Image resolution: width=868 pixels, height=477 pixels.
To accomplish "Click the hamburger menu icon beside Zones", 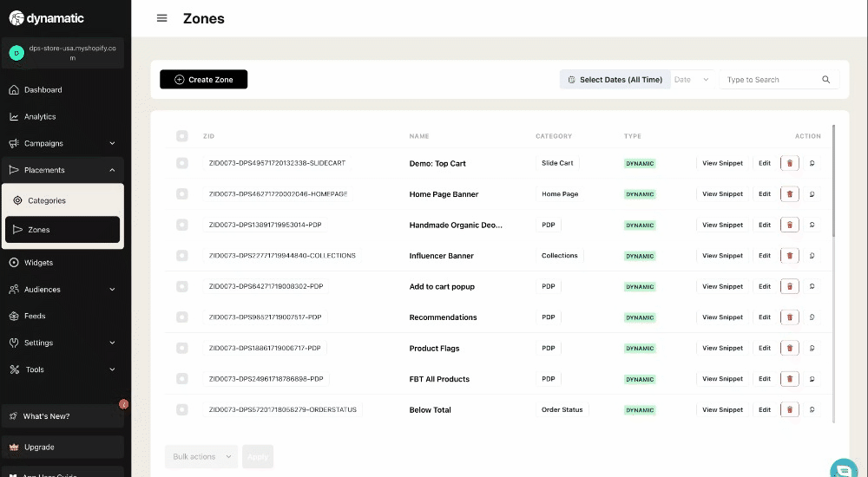I will pyautogui.click(x=161, y=18).
